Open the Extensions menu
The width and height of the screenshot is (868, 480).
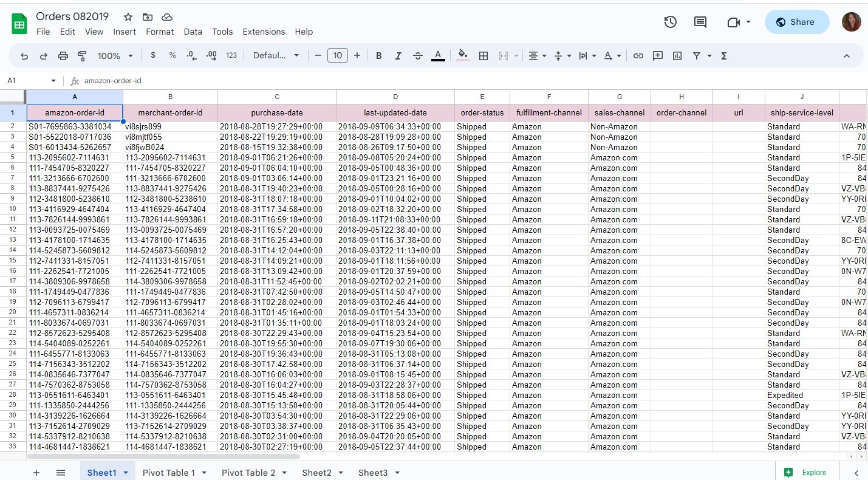(264, 32)
